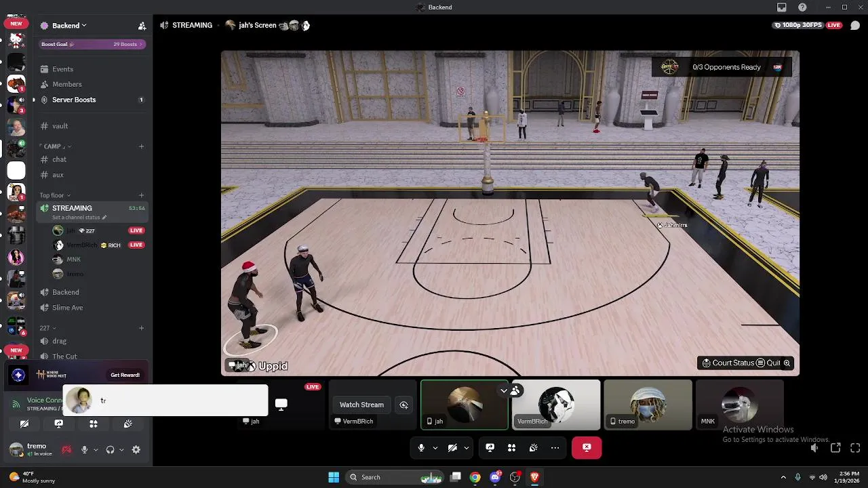Open the vault text channel
The width and height of the screenshot is (868, 488).
point(92,126)
